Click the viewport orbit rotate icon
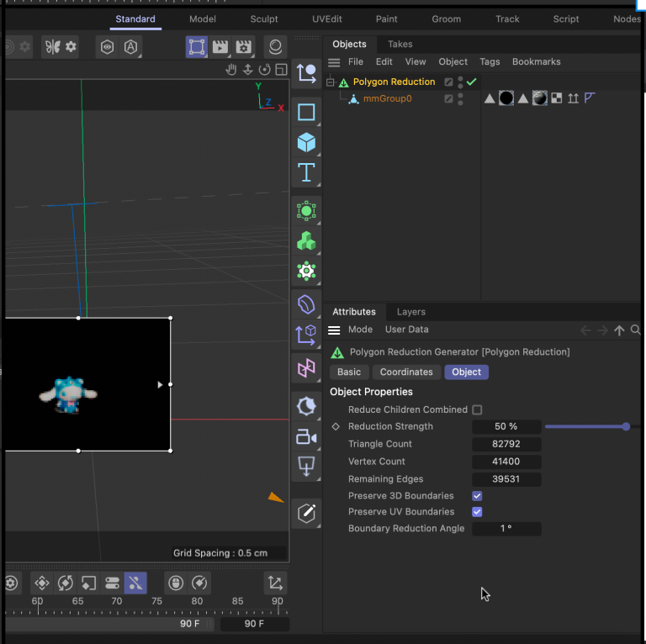 pos(264,70)
